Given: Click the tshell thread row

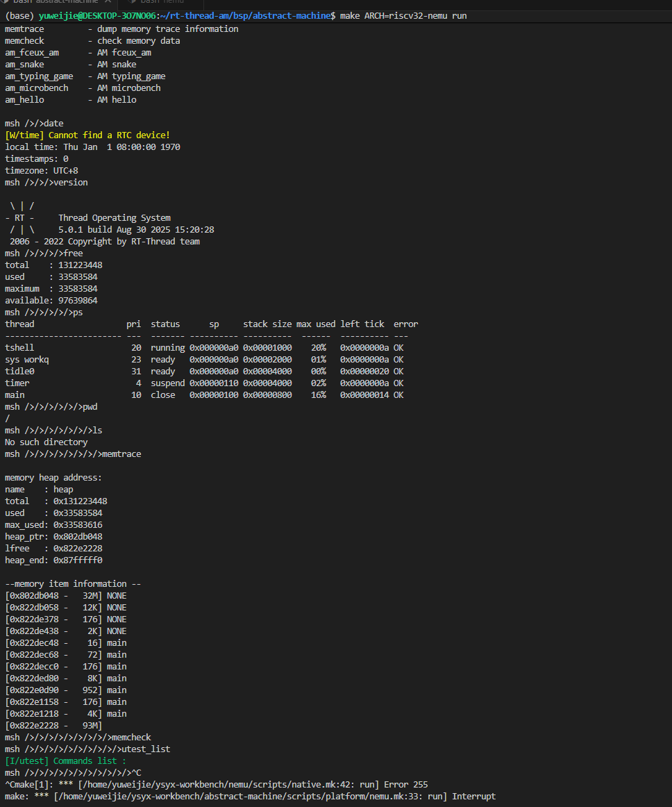Looking at the screenshot, I should (x=19, y=347).
